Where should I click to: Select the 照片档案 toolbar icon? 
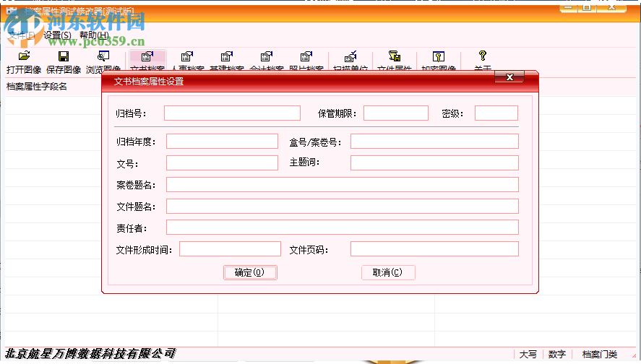point(306,56)
